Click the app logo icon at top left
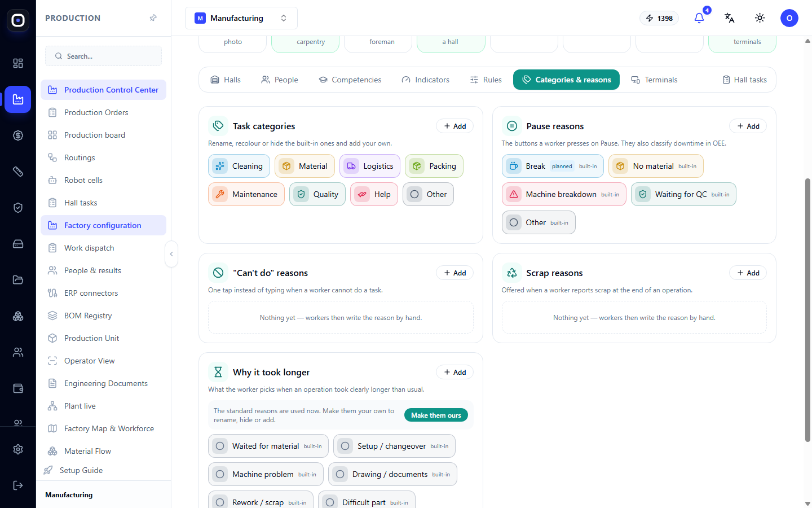 [x=18, y=20]
